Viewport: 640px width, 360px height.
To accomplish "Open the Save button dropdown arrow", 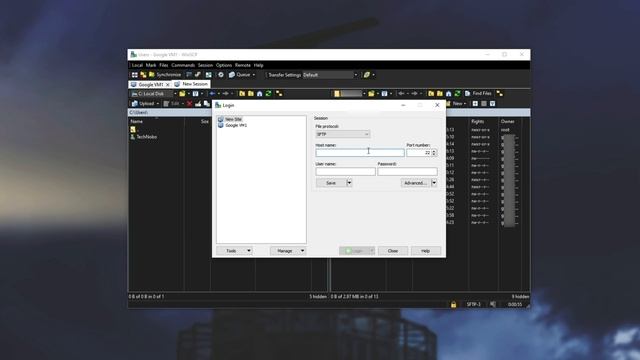I will click(349, 183).
